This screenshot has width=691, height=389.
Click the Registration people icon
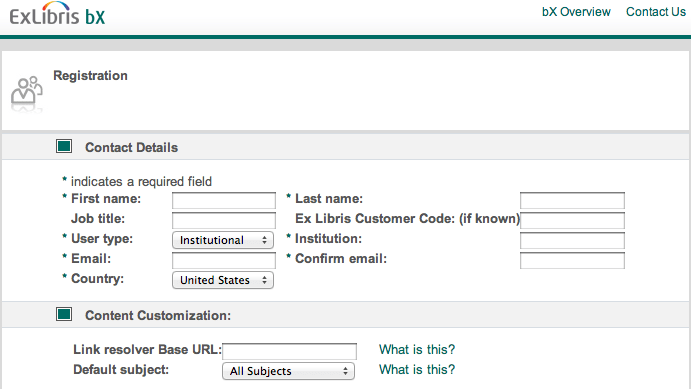[x=26, y=93]
